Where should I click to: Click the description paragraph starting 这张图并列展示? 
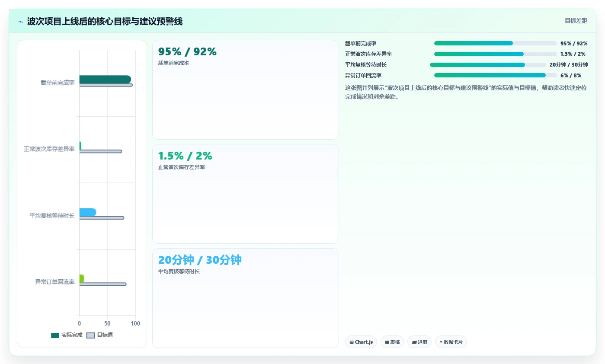click(x=466, y=92)
